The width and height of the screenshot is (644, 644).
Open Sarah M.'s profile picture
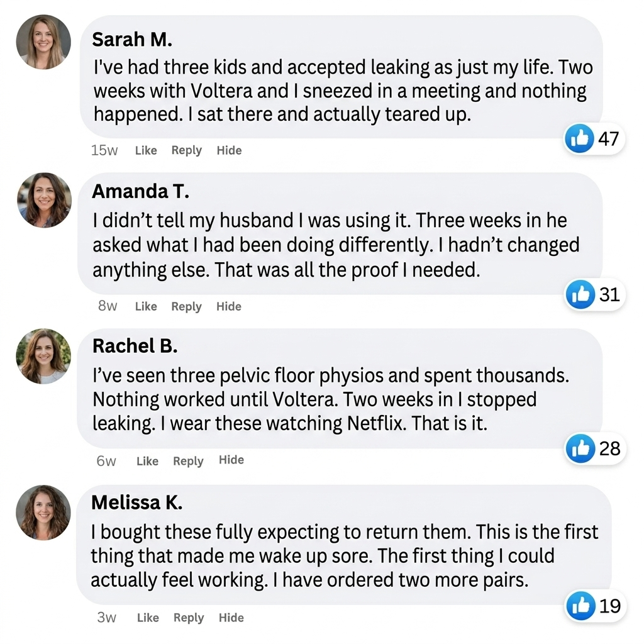(x=43, y=42)
